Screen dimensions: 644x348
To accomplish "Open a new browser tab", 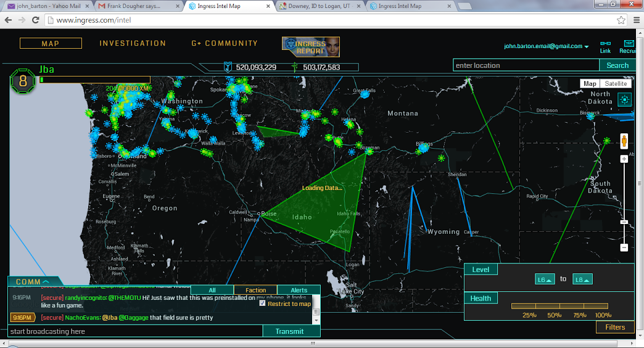I will pyautogui.click(x=464, y=6).
